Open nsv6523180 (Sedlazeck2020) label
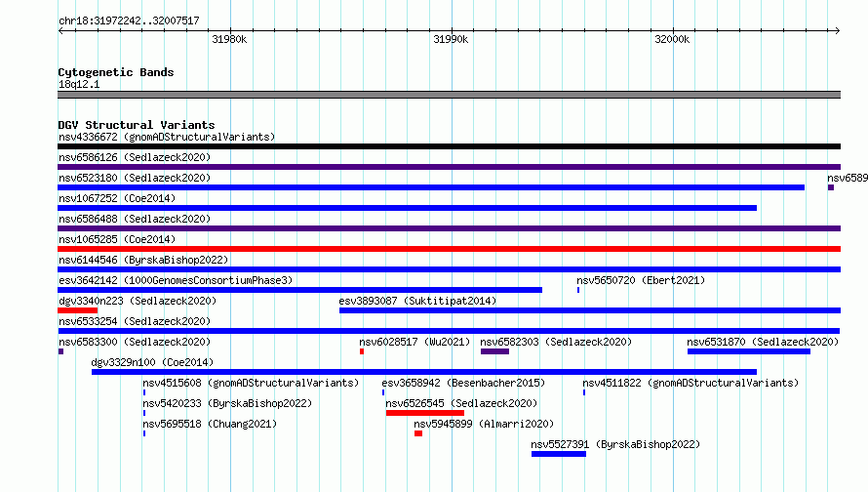 tap(135, 178)
